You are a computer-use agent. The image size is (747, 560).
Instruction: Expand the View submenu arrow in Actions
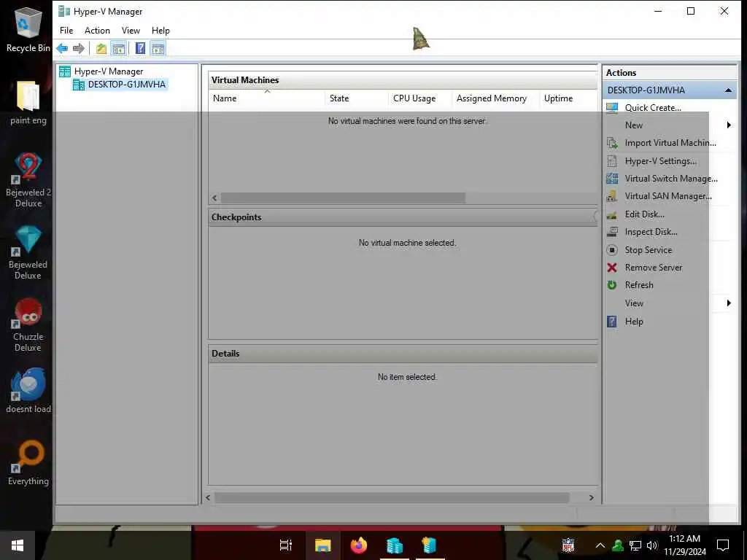(x=729, y=303)
